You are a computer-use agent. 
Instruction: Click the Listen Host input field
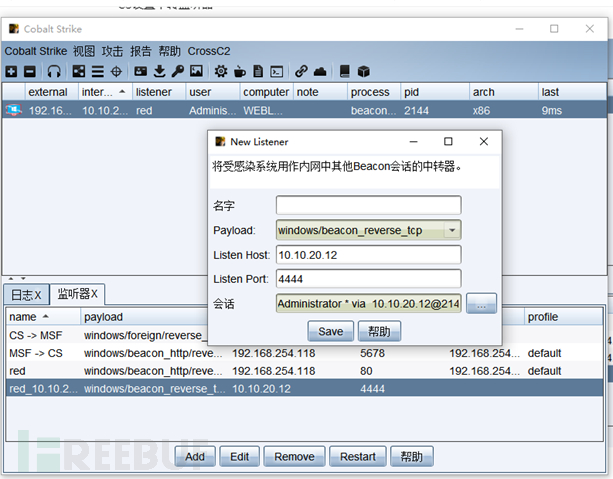[x=368, y=255]
